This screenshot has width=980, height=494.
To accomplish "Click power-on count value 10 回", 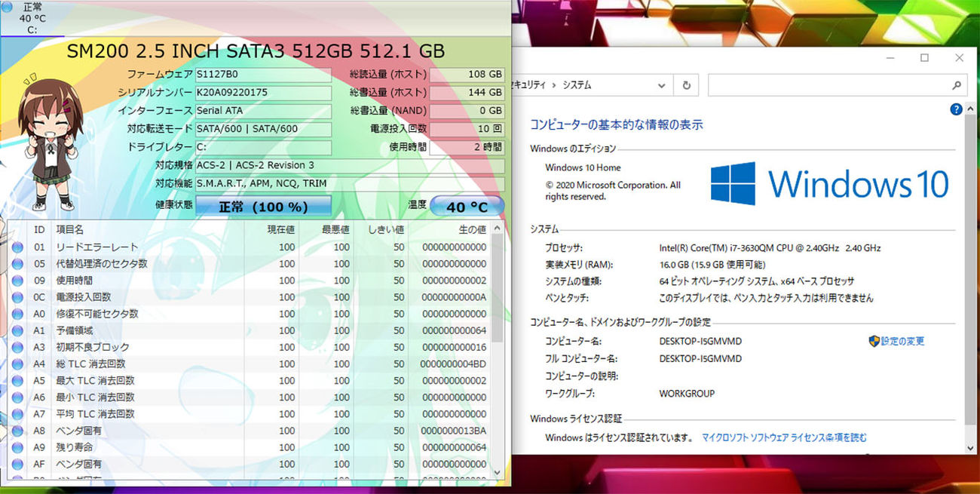I will [x=467, y=129].
